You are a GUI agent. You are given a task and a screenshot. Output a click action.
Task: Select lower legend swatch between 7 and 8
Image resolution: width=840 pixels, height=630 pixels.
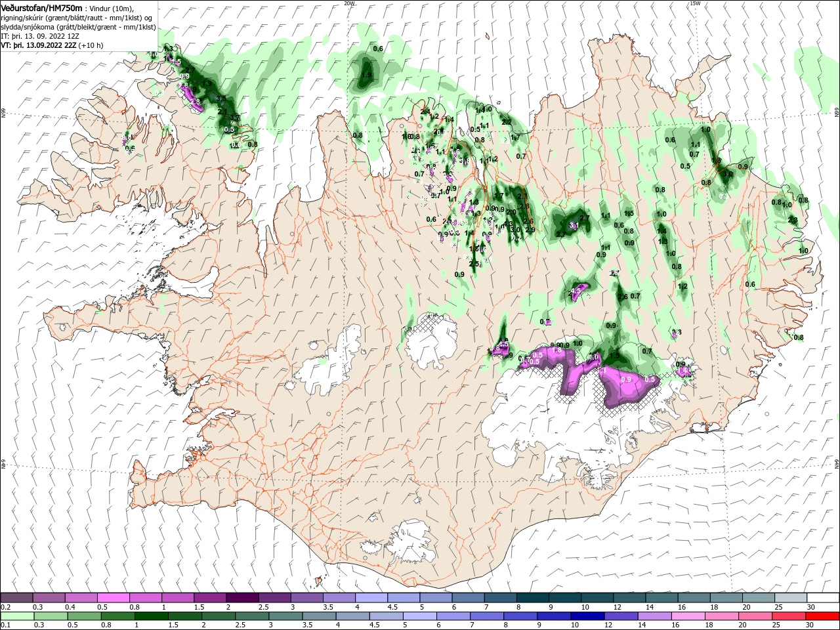486,616
